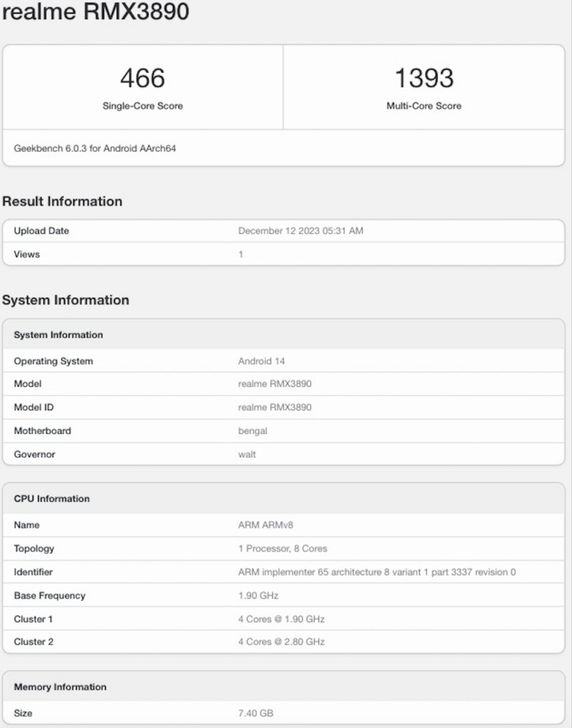Click the 'Result Information' heading
572x728 pixels.
[x=63, y=201]
